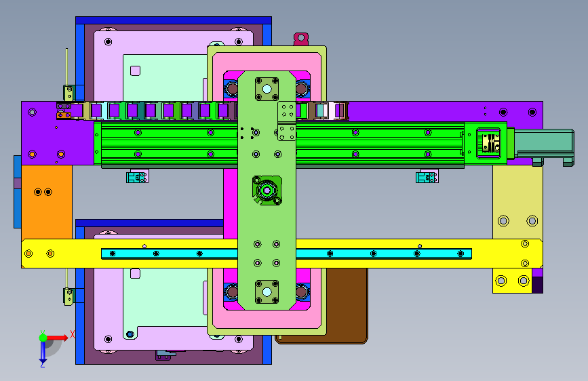Select the hexagonal bearing nut at the plate center
Screen dimensions: 588x381
pos(267,190)
